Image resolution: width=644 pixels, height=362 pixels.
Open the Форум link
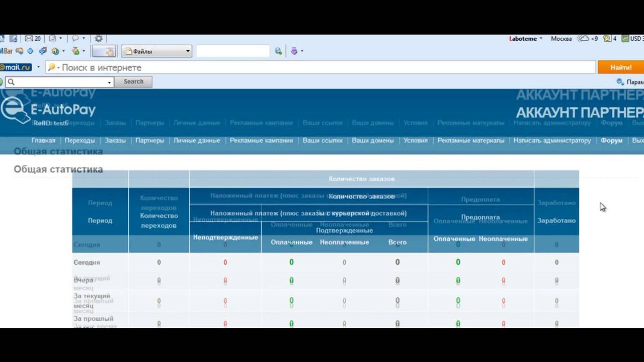tap(611, 140)
